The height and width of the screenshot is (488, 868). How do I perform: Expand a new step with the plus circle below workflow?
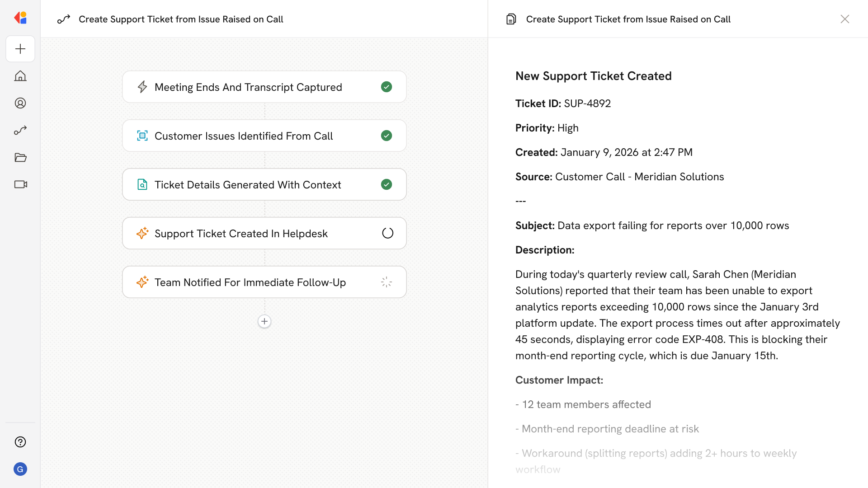click(x=264, y=321)
